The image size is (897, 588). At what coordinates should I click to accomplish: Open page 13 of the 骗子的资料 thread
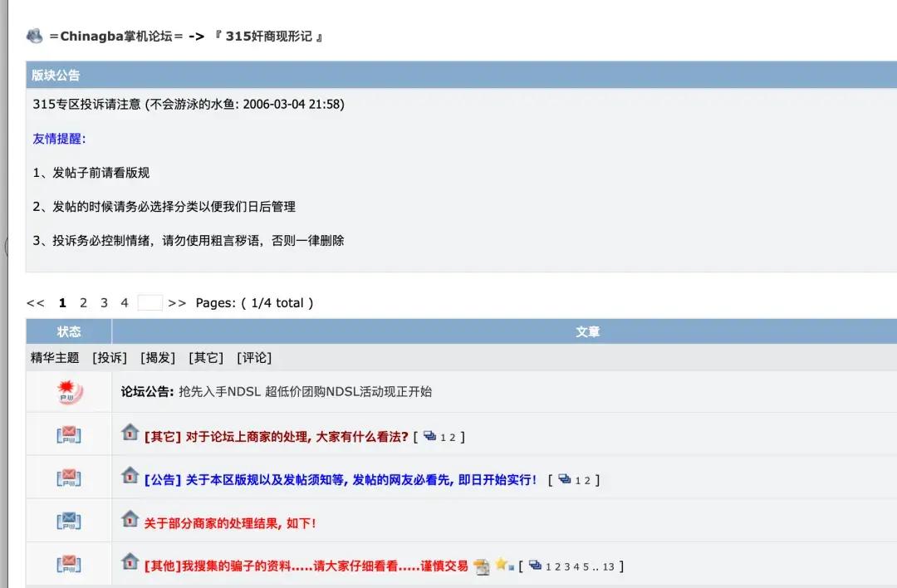[609, 567]
